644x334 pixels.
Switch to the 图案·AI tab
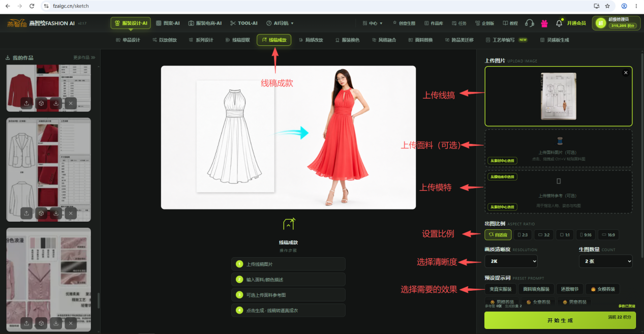168,23
